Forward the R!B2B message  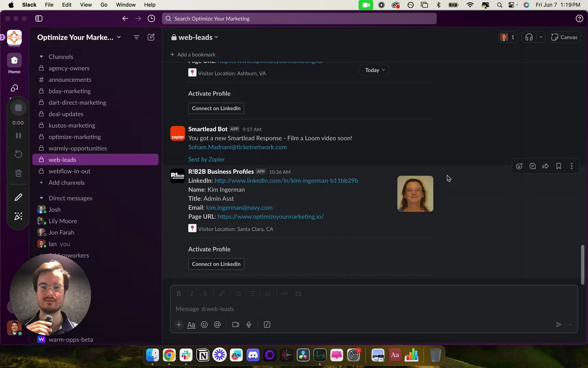[545, 166]
